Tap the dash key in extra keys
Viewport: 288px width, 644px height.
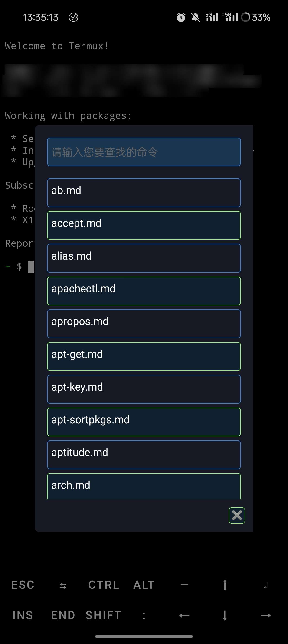(184, 585)
